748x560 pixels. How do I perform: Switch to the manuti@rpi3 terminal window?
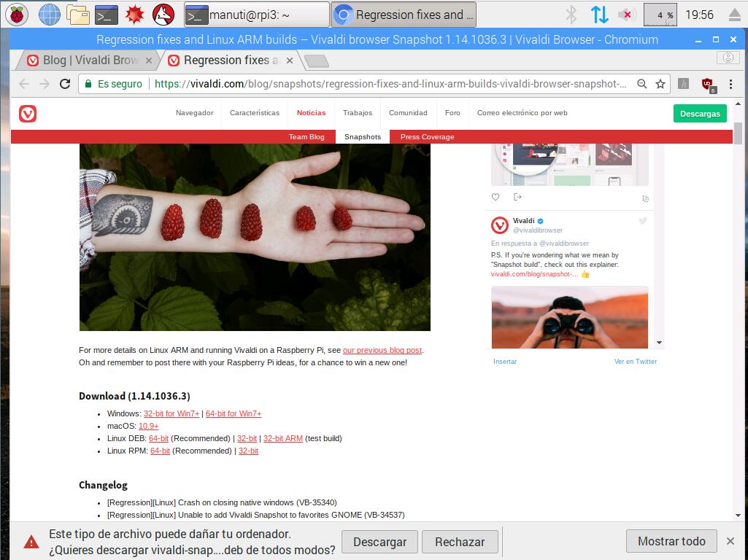(257, 15)
